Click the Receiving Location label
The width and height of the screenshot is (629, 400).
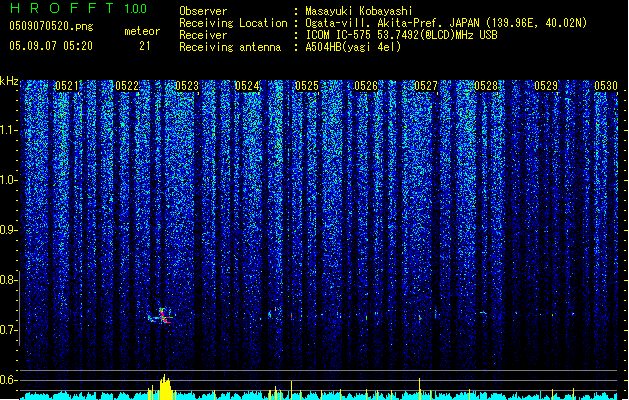click(x=233, y=23)
